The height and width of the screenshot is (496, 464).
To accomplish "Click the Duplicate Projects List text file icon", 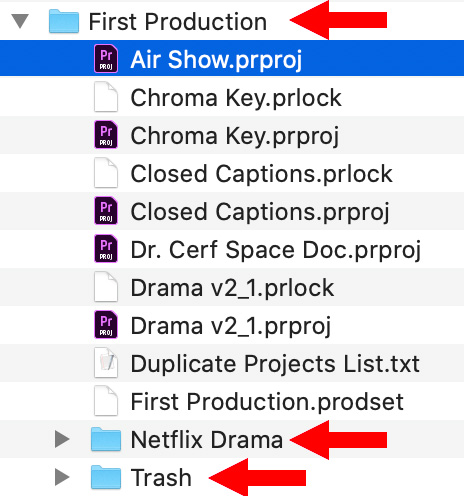I will point(106,363).
